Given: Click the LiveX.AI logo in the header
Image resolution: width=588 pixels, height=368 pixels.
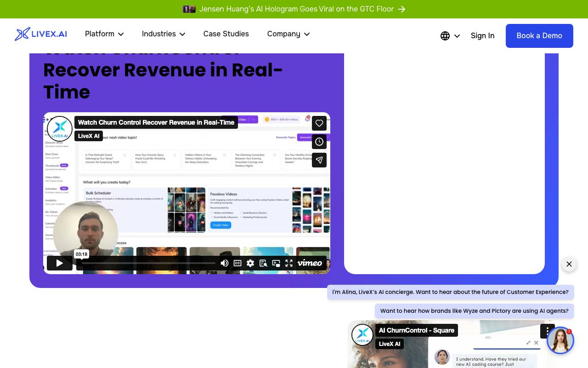Looking at the screenshot, I should (41, 34).
